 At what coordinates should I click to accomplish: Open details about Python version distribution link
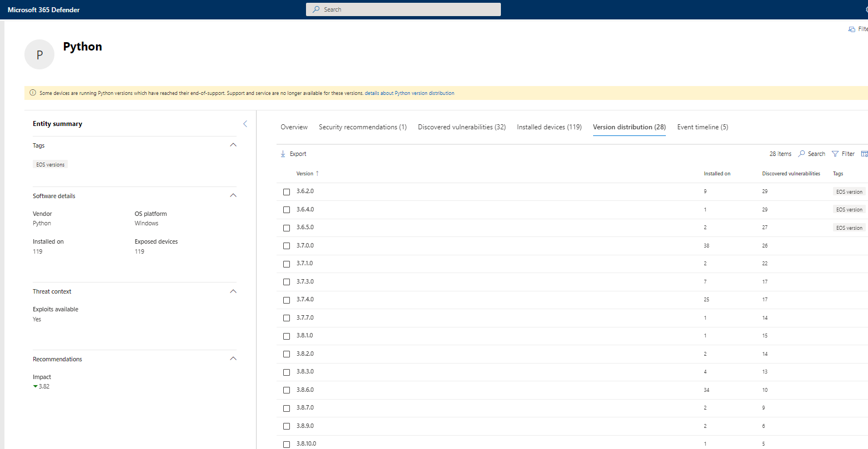click(x=409, y=93)
